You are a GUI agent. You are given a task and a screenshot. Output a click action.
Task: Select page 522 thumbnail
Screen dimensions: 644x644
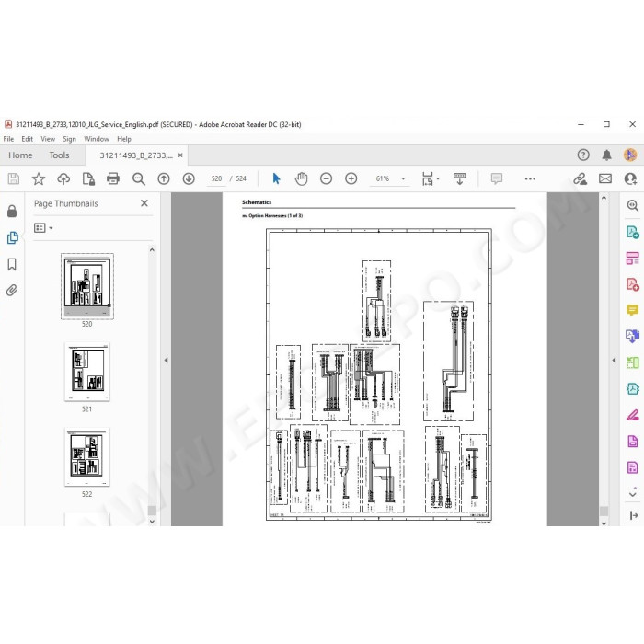[87, 456]
